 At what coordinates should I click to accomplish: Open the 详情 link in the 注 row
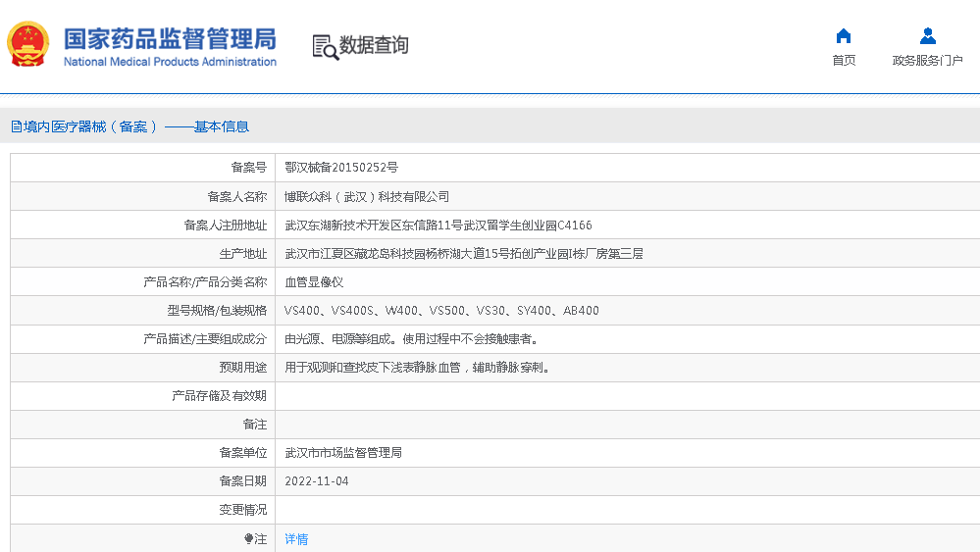coord(296,539)
